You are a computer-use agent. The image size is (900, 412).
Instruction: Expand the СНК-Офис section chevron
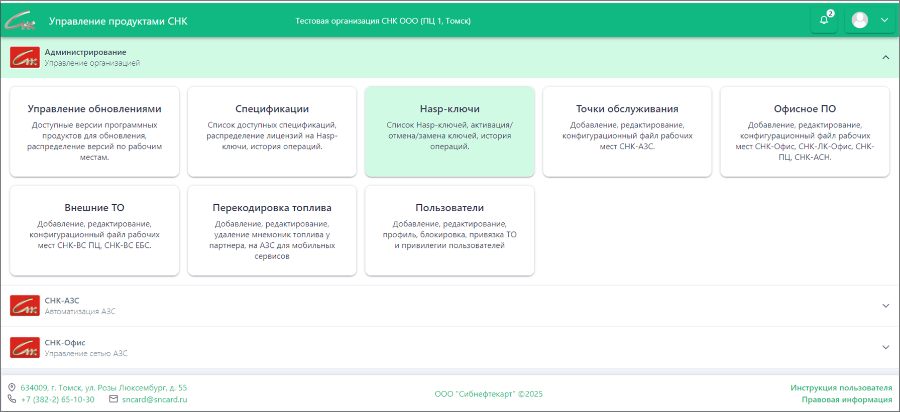[885, 347]
